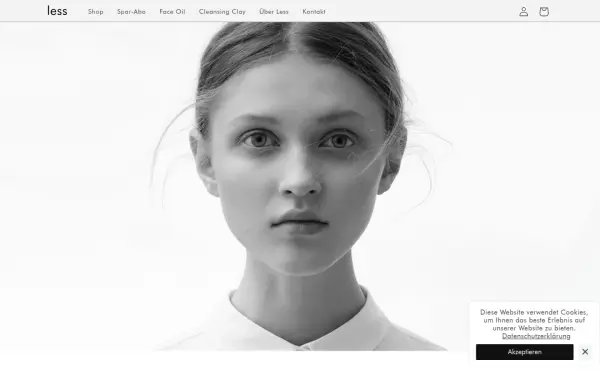Image resolution: width=600 pixels, height=375 pixels.
Task: Go to Spar-Abo page
Action: pos(131,12)
